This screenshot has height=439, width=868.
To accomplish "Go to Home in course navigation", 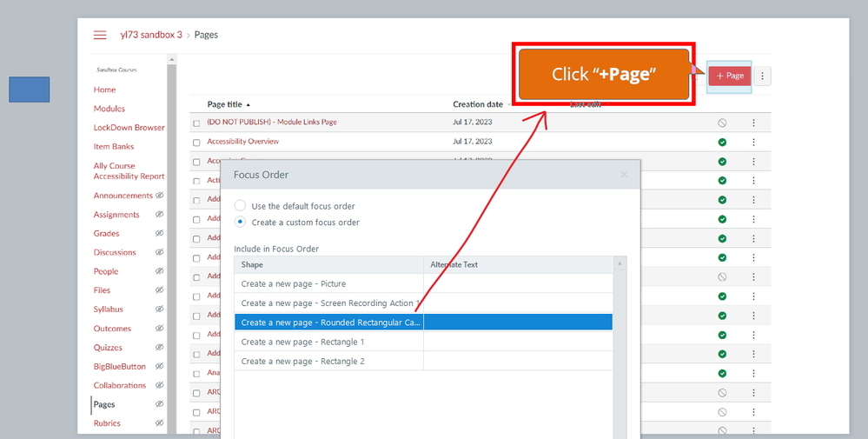I will tap(104, 90).
